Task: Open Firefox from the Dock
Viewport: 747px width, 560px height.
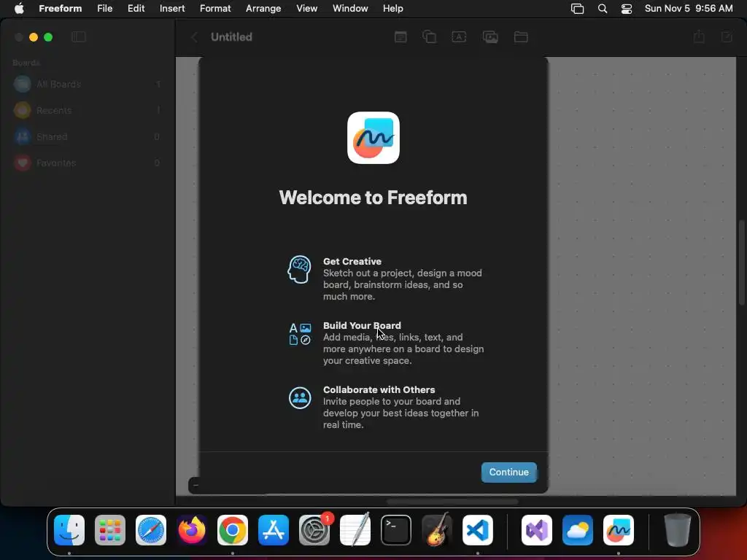Action: click(x=192, y=530)
